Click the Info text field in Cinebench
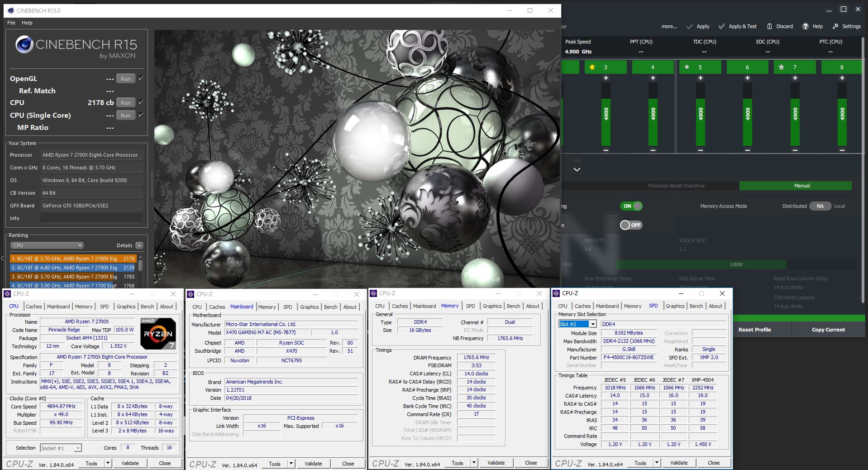 tap(91, 218)
